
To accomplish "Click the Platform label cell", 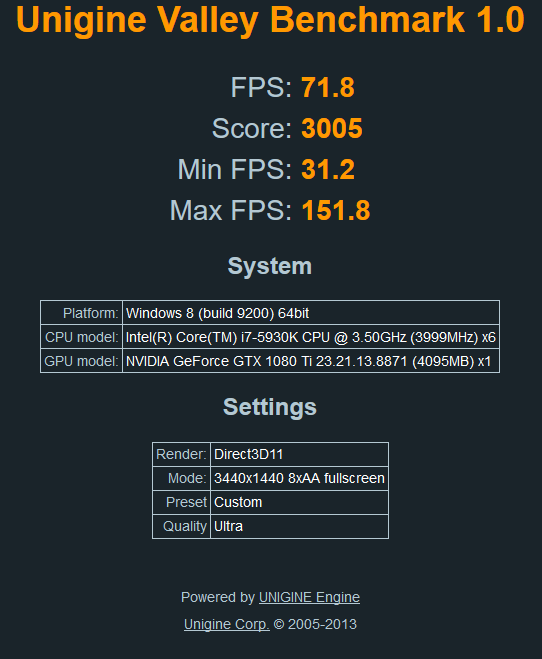I will 82,313.
